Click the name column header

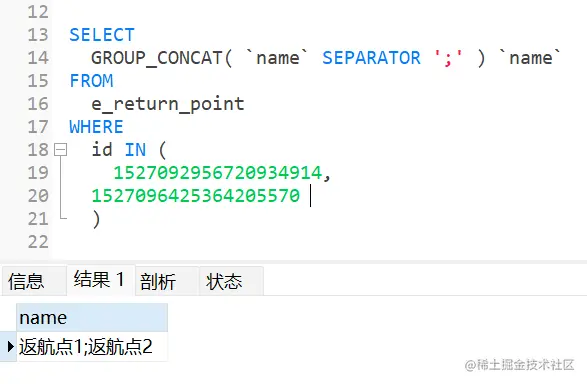coord(92,318)
